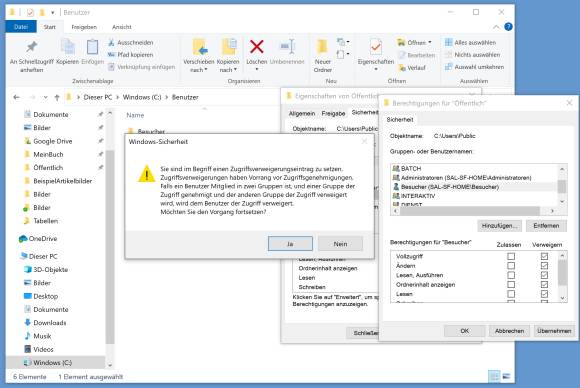
Task: Expand the Löschen dropdown arrow
Action: point(257,69)
